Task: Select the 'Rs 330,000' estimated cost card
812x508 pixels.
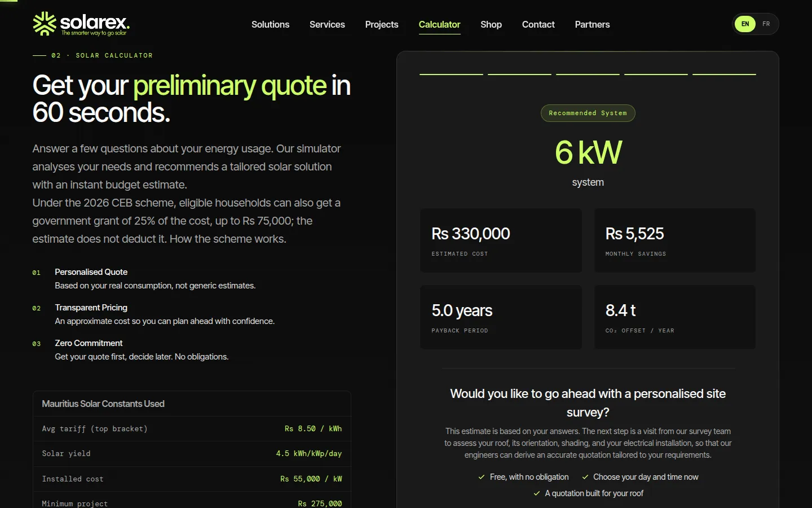Action: (x=501, y=240)
